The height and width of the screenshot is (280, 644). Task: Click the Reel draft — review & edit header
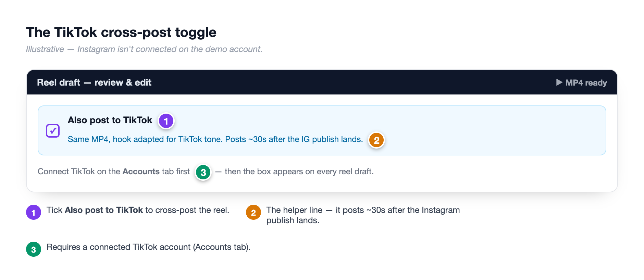point(94,82)
